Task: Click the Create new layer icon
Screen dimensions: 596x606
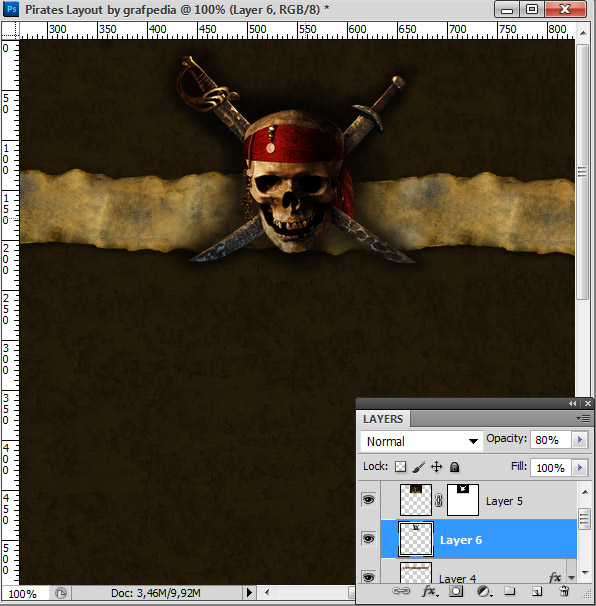Action: [537, 591]
